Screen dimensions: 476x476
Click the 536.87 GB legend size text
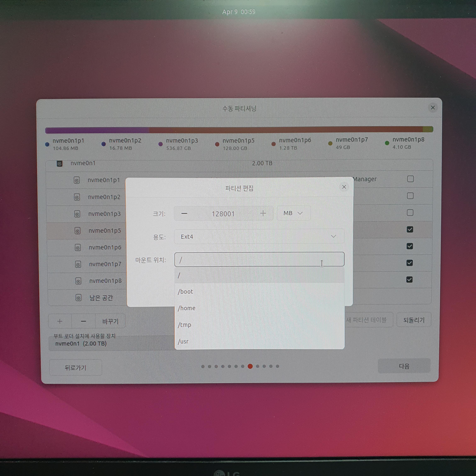point(178,148)
